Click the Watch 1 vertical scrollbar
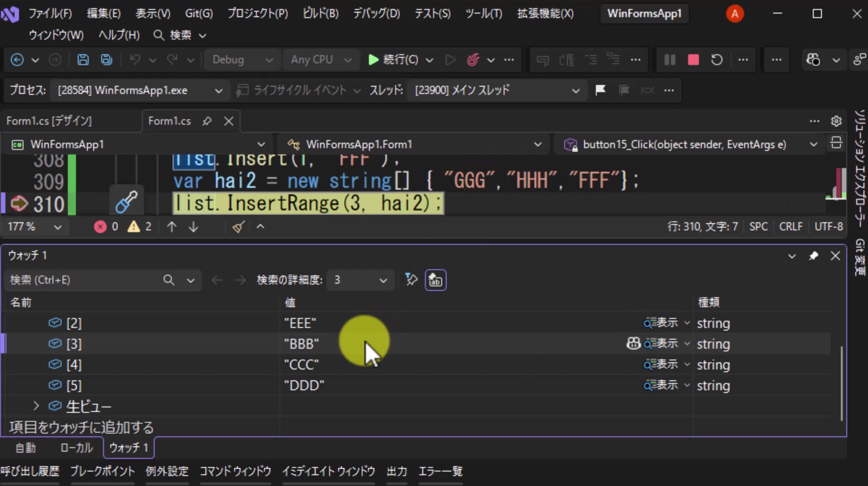 click(x=841, y=383)
